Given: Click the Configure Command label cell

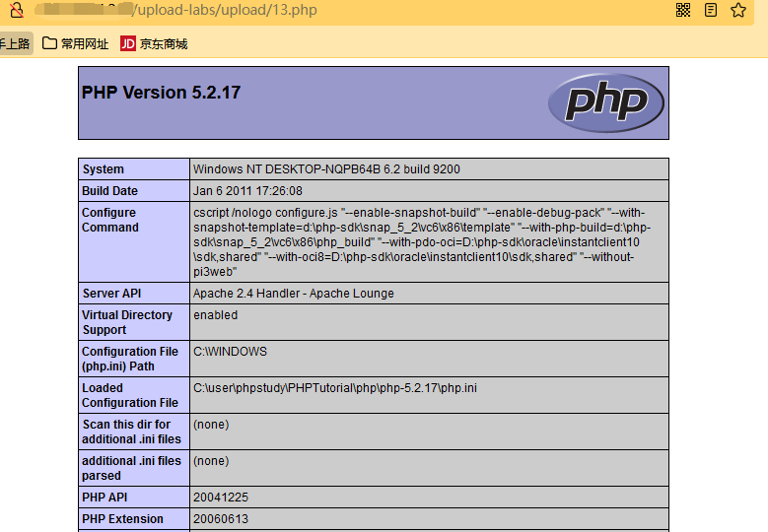Looking at the screenshot, I should (x=109, y=220).
